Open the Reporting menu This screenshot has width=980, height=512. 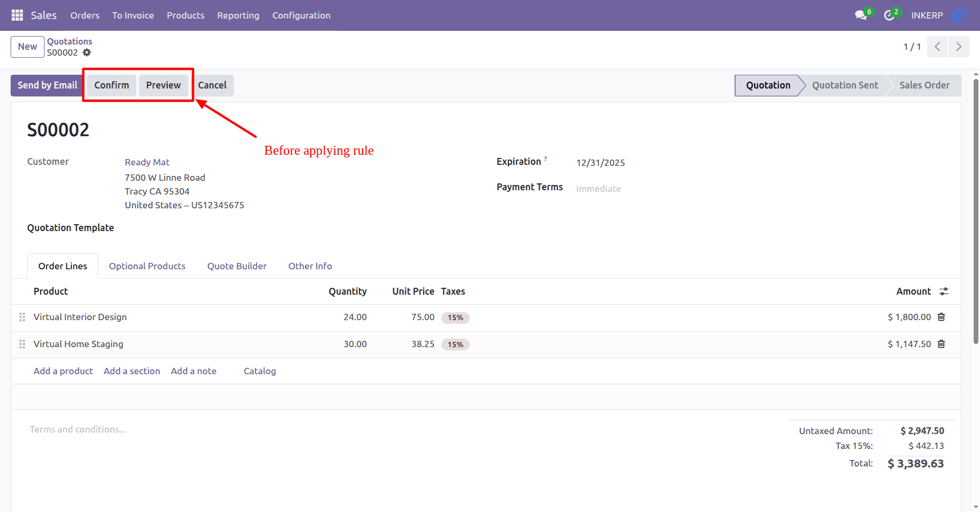pos(238,15)
